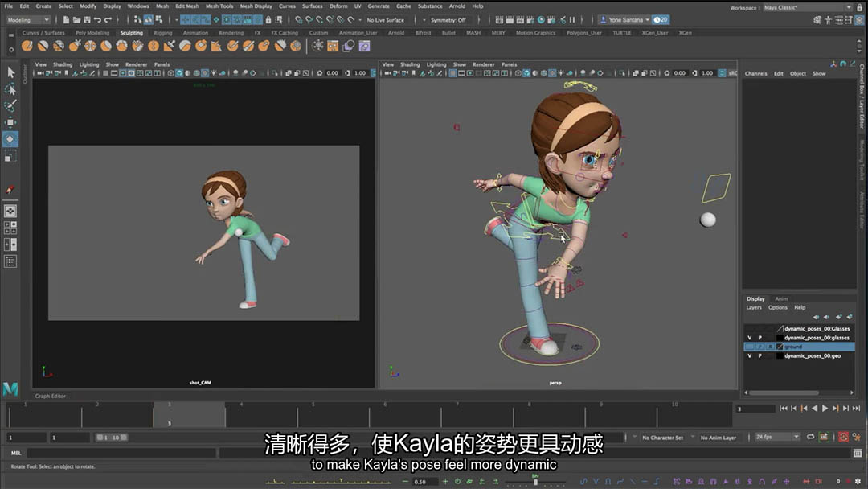Viewport: 868px width, 489px height.
Task: Go to start of playback range
Action: tap(784, 408)
